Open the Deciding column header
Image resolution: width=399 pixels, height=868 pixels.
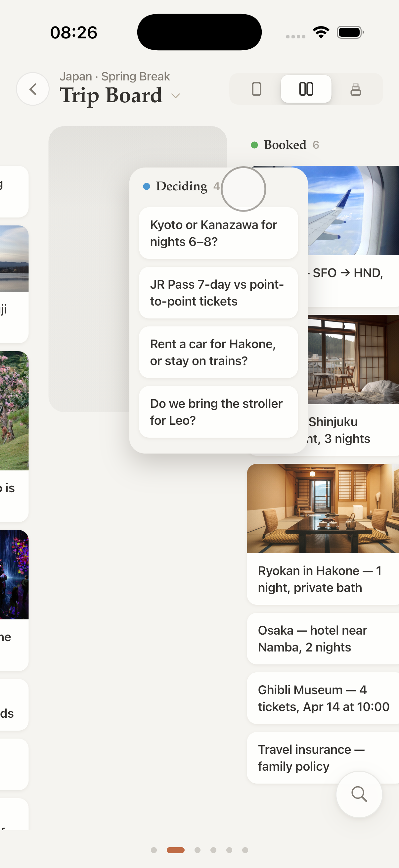(x=182, y=186)
